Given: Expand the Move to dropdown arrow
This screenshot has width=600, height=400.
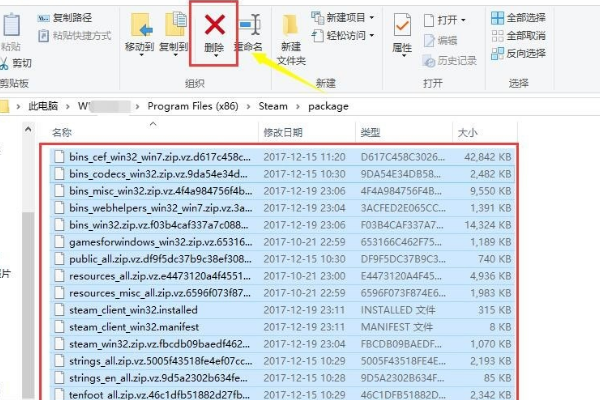Looking at the screenshot, I should 141,55.
